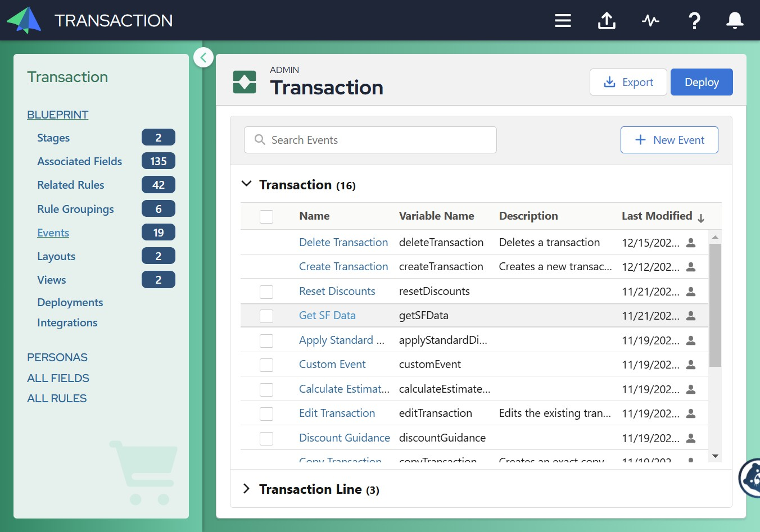Viewport: 760px width, 532px height.
Task: Collapse the Transaction (16) section chevron
Action: pyautogui.click(x=246, y=184)
